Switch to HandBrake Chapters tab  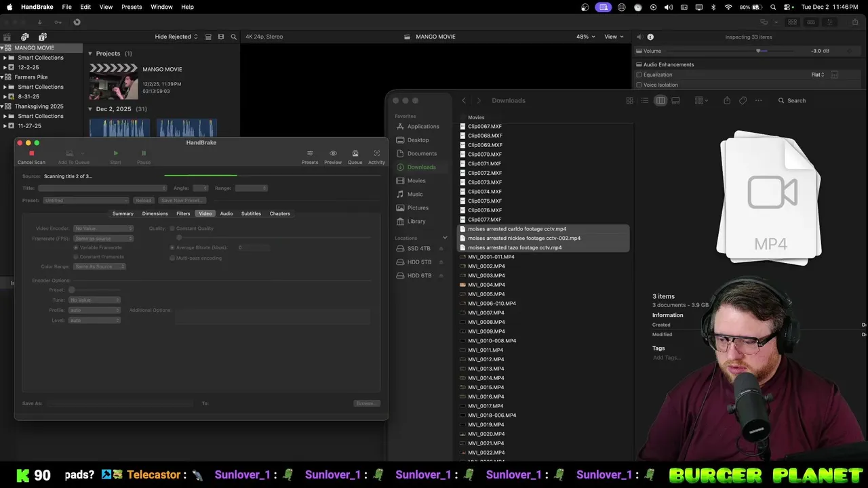tap(280, 213)
